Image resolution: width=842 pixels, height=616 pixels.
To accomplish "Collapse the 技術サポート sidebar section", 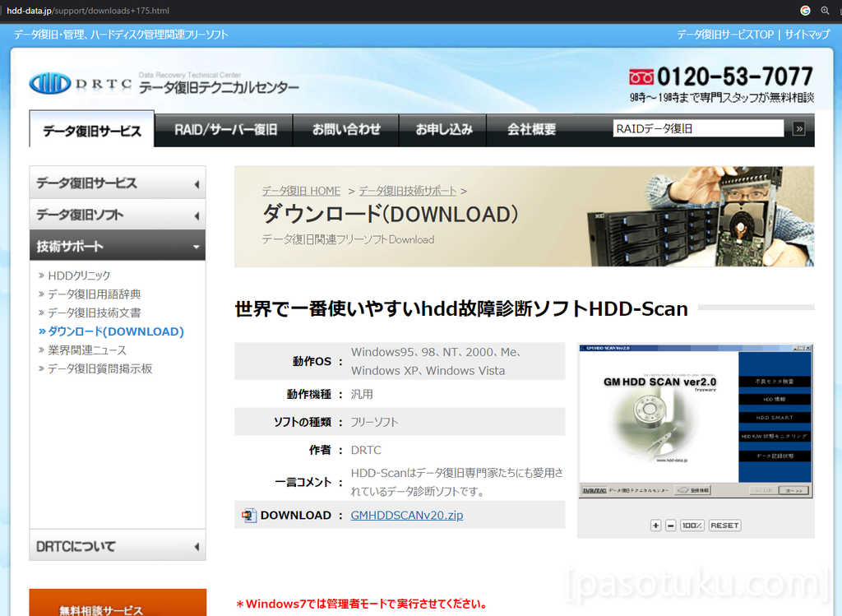I will tap(118, 246).
